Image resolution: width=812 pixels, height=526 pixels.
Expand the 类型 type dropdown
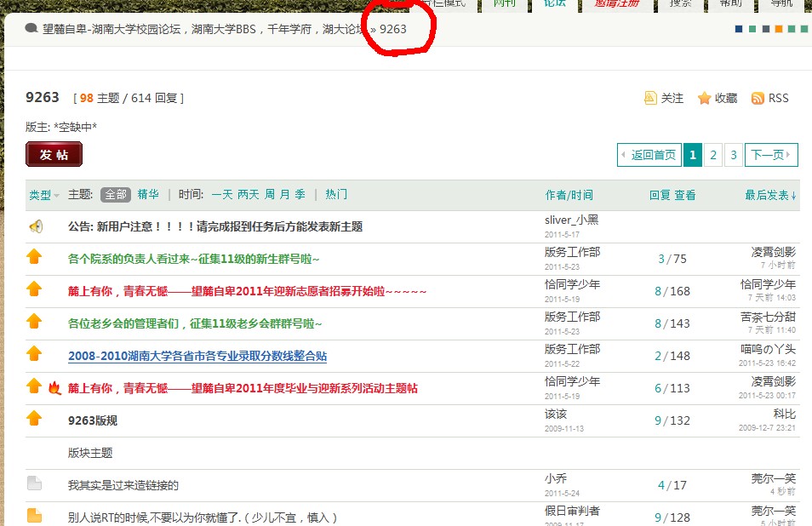coord(44,195)
